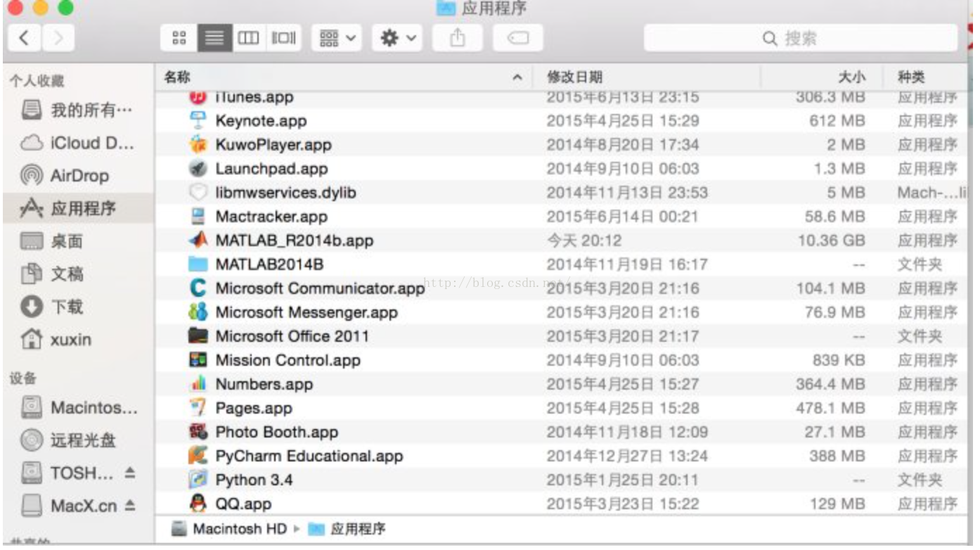Select the Microsoft Communicator.app icon
This screenshot has width=980, height=550.
click(198, 288)
